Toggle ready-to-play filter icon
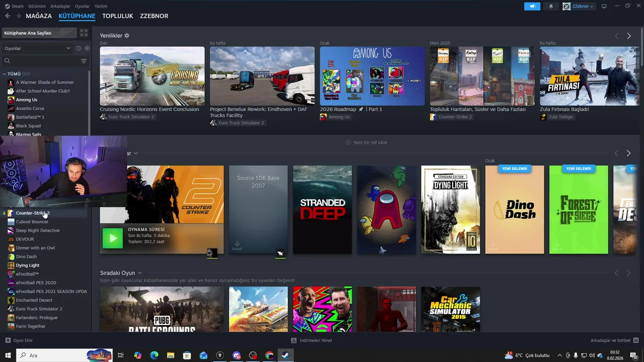 (x=87, y=48)
